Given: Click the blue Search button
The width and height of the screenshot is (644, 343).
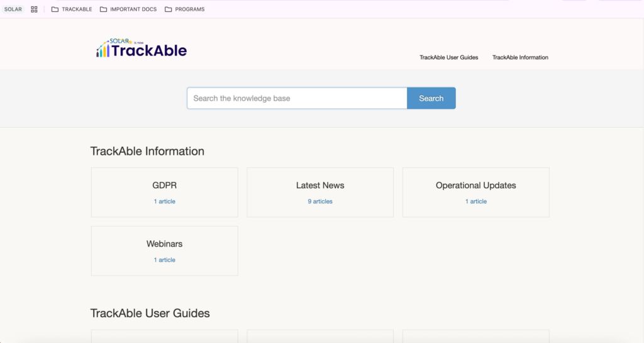Looking at the screenshot, I should click(x=431, y=98).
